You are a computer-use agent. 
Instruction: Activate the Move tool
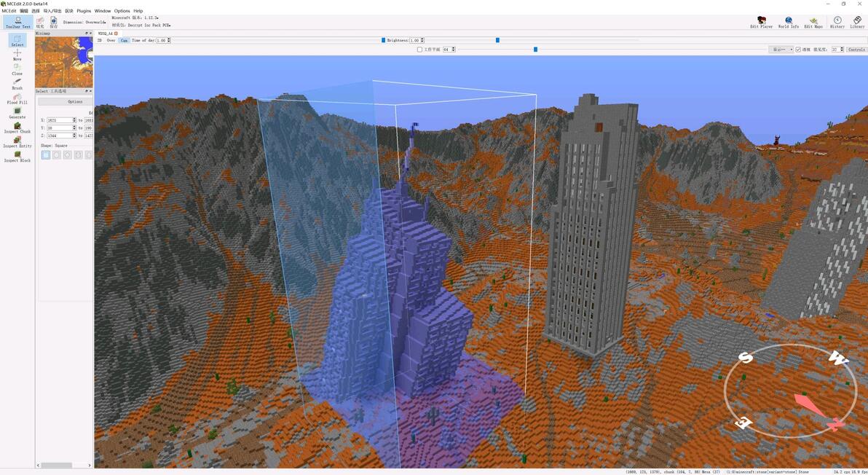coord(17,55)
